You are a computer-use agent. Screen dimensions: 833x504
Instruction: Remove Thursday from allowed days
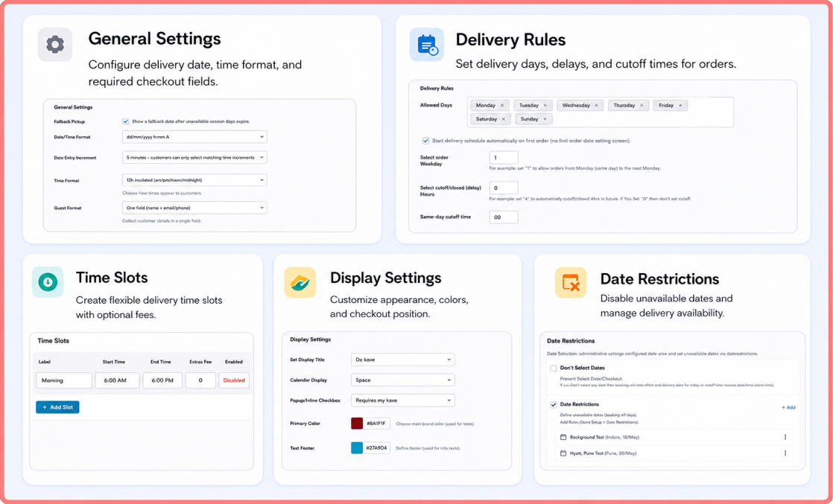(x=642, y=105)
